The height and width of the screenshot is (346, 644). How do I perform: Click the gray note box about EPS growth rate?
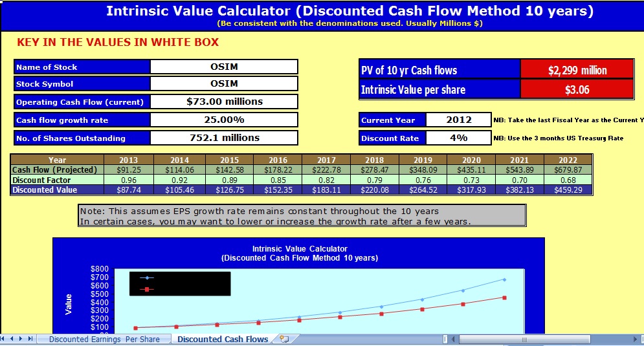302,215
